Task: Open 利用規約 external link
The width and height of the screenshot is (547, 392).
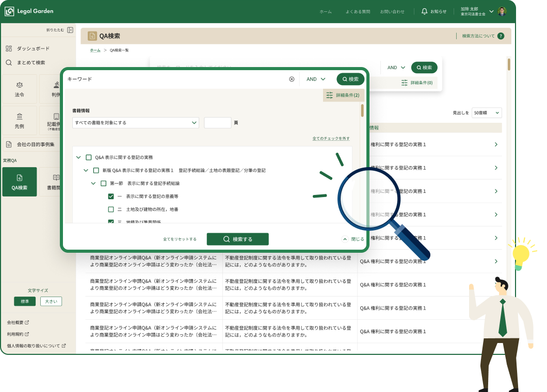Action: click(x=18, y=334)
